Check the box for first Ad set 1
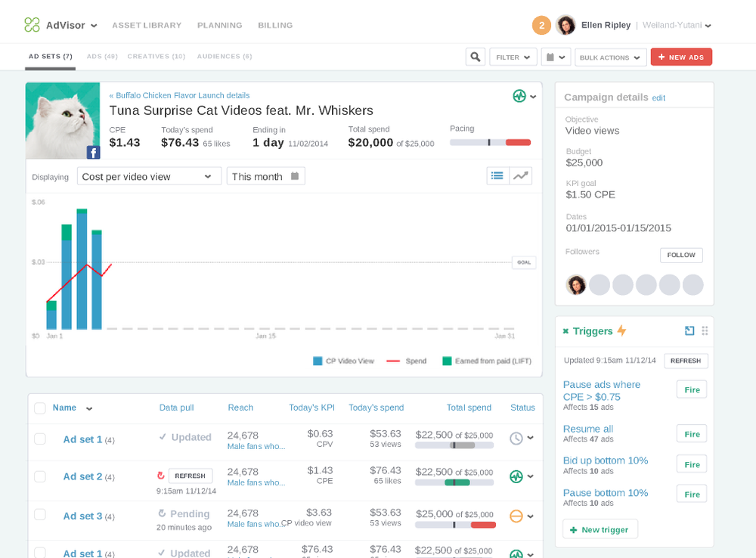The width and height of the screenshot is (756, 558). 40,439
